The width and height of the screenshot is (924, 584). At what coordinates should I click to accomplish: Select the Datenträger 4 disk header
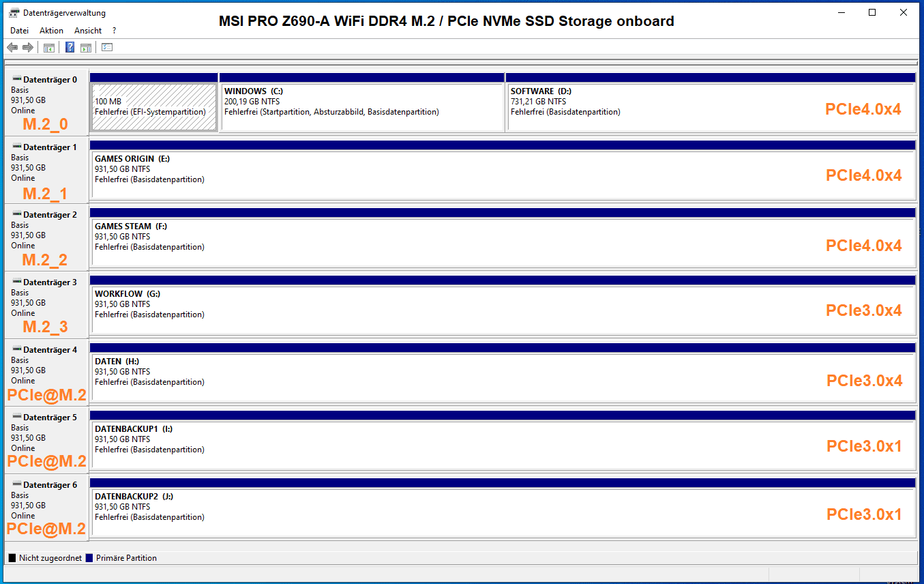[46, 373]
